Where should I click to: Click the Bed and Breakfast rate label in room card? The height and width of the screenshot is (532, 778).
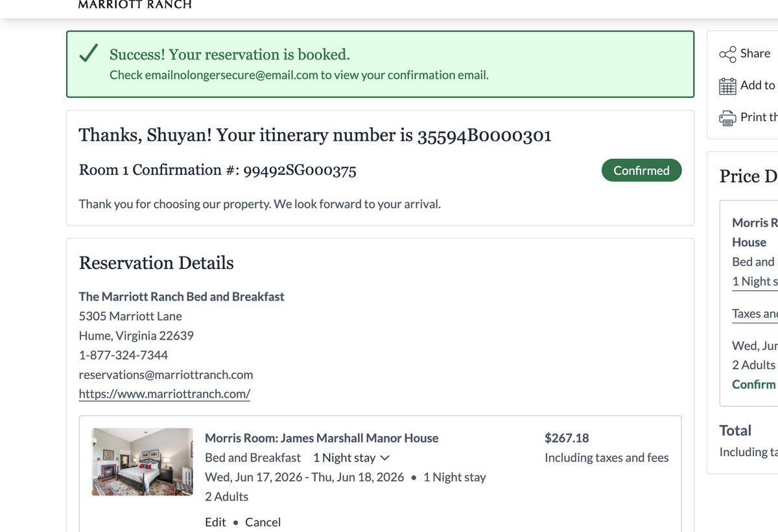pyautogui.click(x=253, y=457)
